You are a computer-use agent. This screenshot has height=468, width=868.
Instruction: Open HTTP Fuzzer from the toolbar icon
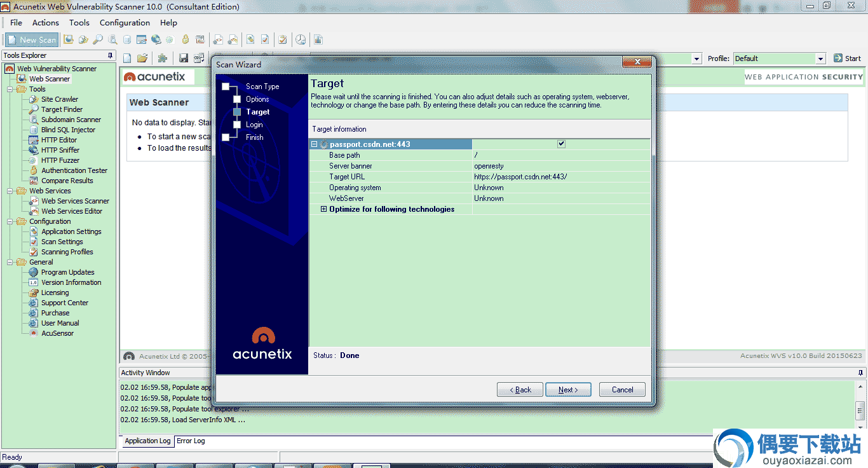point(170,39)
